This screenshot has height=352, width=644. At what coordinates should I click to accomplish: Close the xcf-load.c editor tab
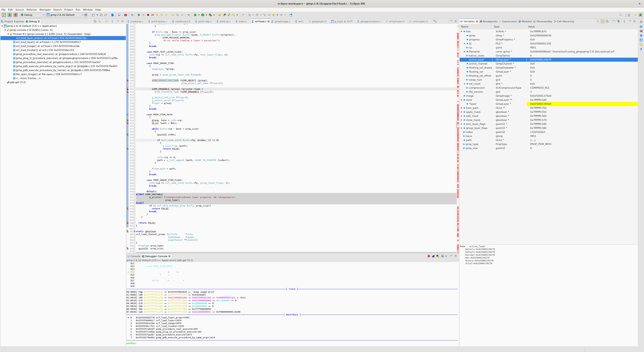click(x=269, y=21)
